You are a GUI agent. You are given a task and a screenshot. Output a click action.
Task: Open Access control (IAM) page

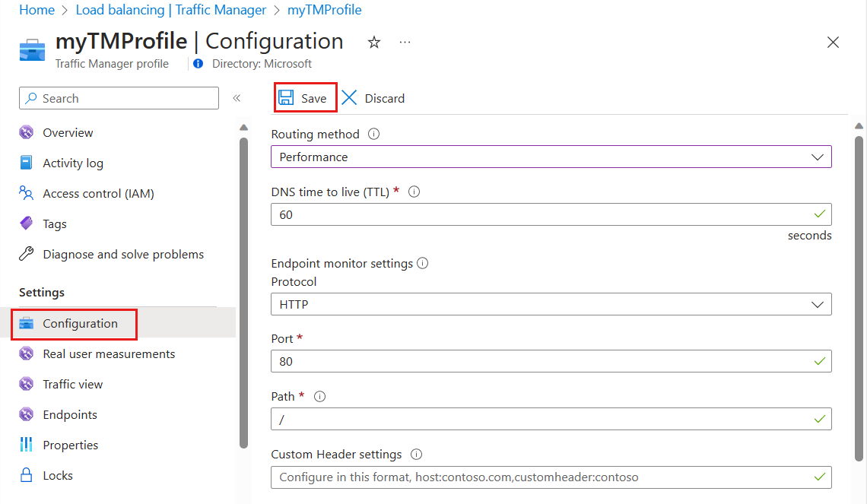pos(98,193)
